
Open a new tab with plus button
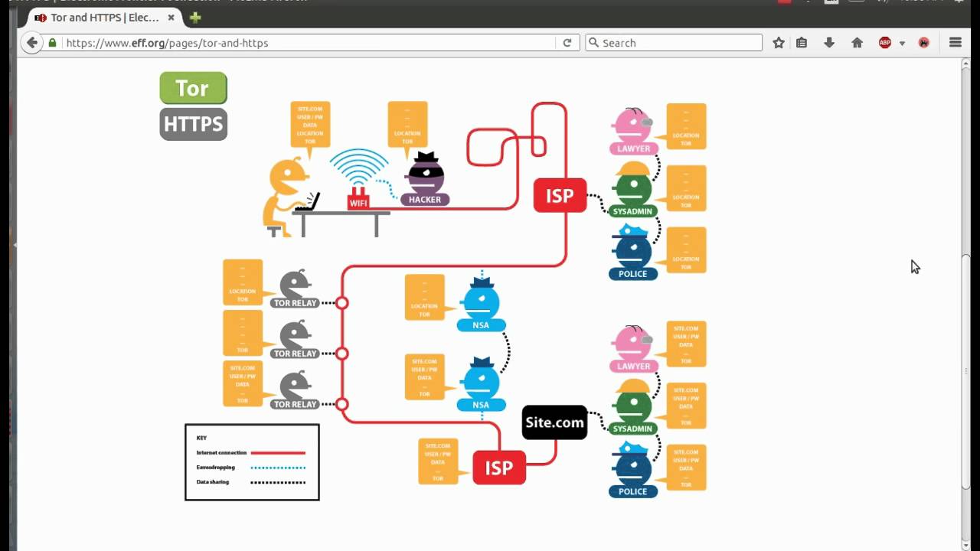click(195, 18)
